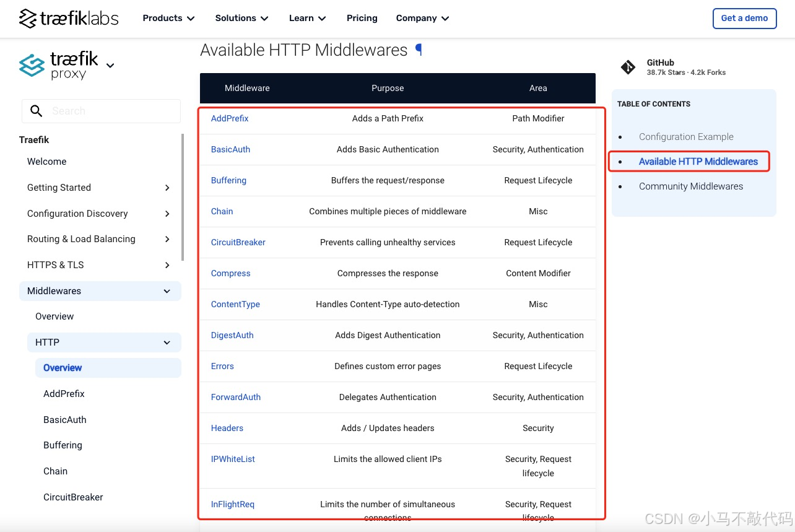Click the Headers middleware link
Viewport: 795px width, 532px height.
[x=227, y=428]
